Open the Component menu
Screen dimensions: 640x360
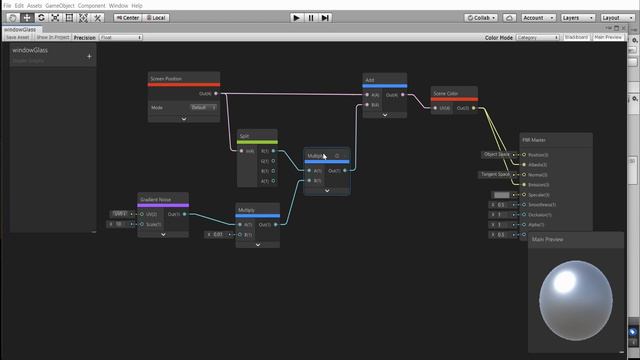91,5
